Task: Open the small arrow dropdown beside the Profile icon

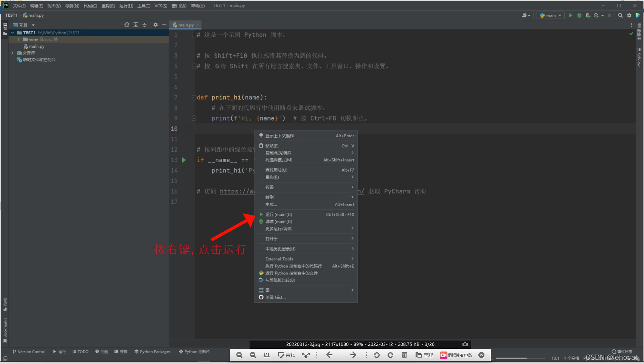Action: 602,15
